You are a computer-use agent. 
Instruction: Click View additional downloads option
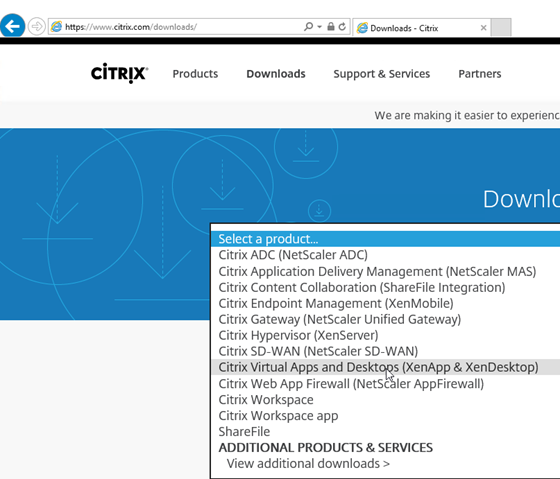pos(385,463)
